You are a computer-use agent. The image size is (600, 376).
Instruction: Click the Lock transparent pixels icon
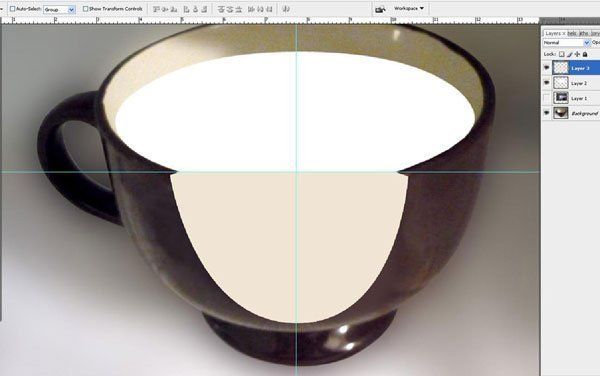pyautogui.click(x=561, y=54)
